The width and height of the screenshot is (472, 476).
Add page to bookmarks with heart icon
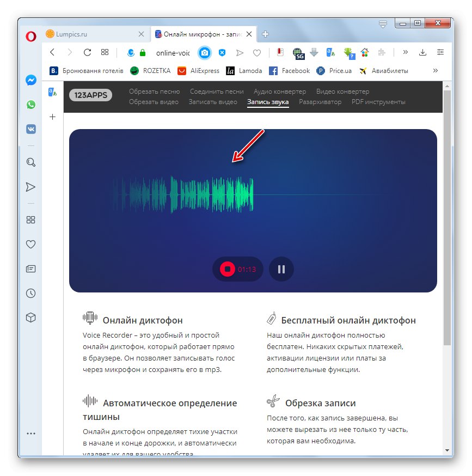click(x=257, y=53)
